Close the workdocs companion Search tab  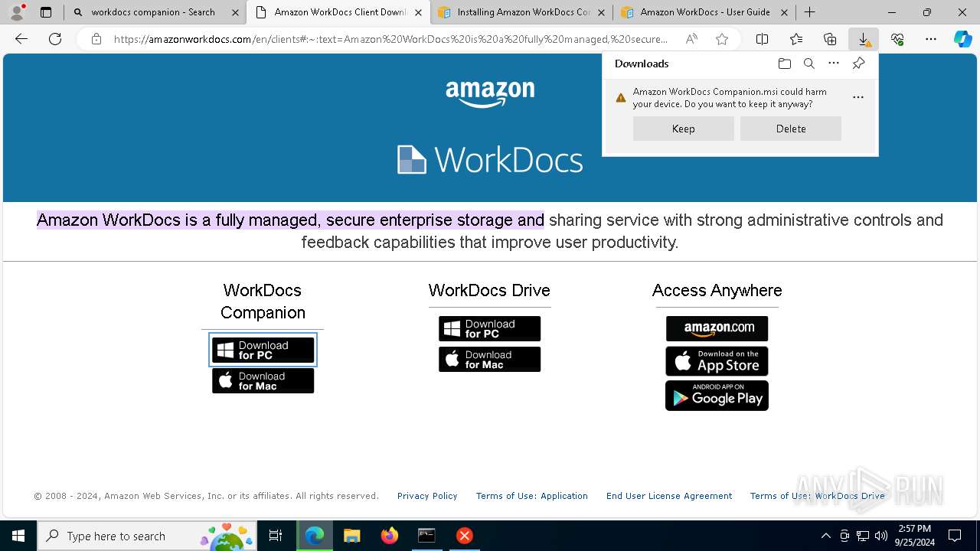click(x=234, y=12)
